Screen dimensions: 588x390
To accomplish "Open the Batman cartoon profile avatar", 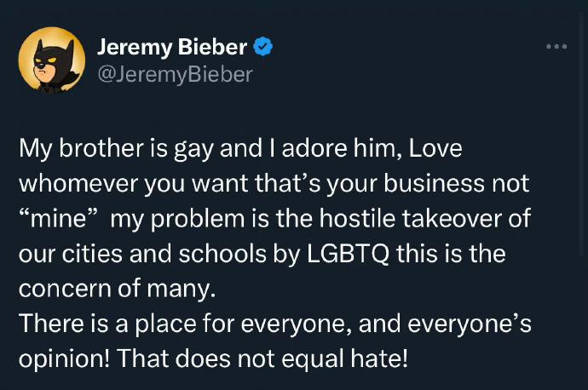I will click(52, 60).
